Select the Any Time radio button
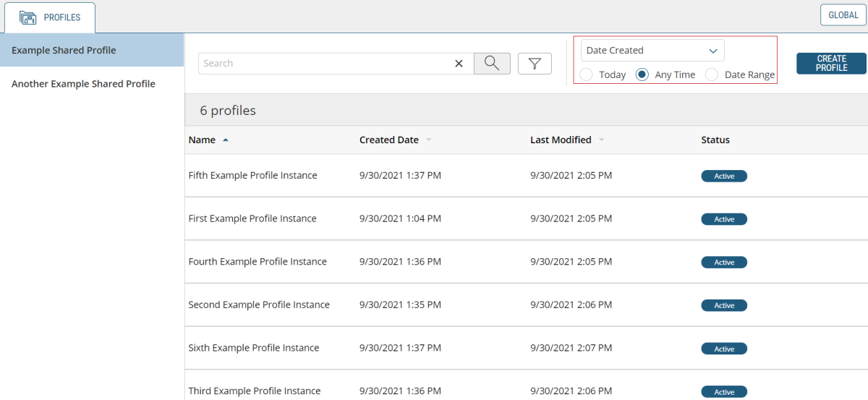Image resolution: width=868 pixels, height=400 pixels. pyautogui.click(x=642, y=75)
